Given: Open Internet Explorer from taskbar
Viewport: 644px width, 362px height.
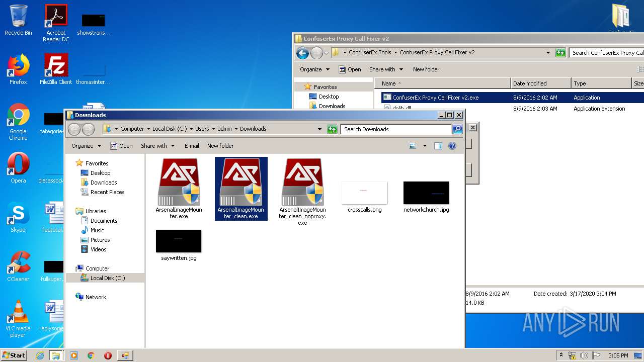Looking at the screenshot, I should pos(40,355).
